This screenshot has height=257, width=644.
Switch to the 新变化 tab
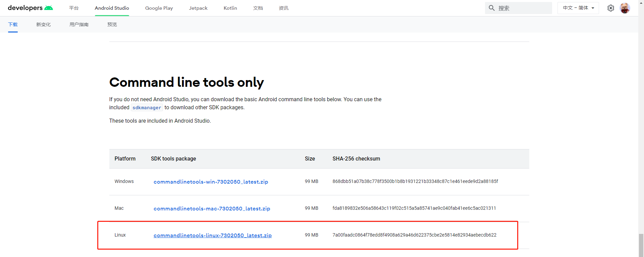44,24
